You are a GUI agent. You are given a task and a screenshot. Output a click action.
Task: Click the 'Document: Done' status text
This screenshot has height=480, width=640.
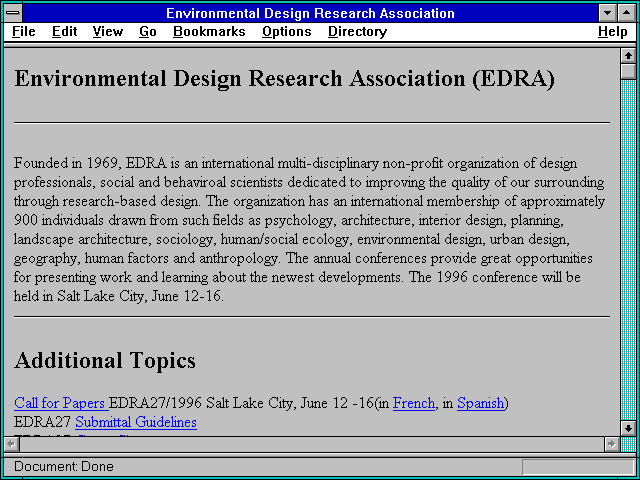(64, 467)
